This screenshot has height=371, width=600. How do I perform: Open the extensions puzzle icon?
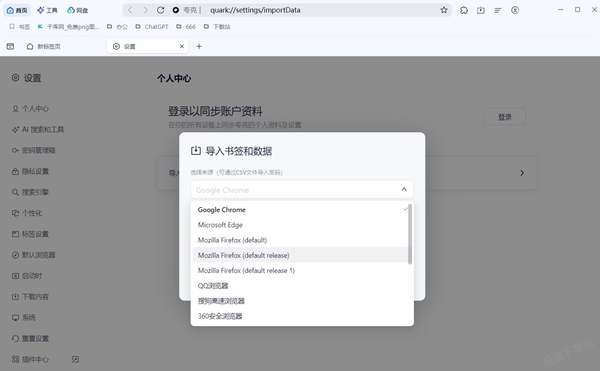tap(464, 10)
